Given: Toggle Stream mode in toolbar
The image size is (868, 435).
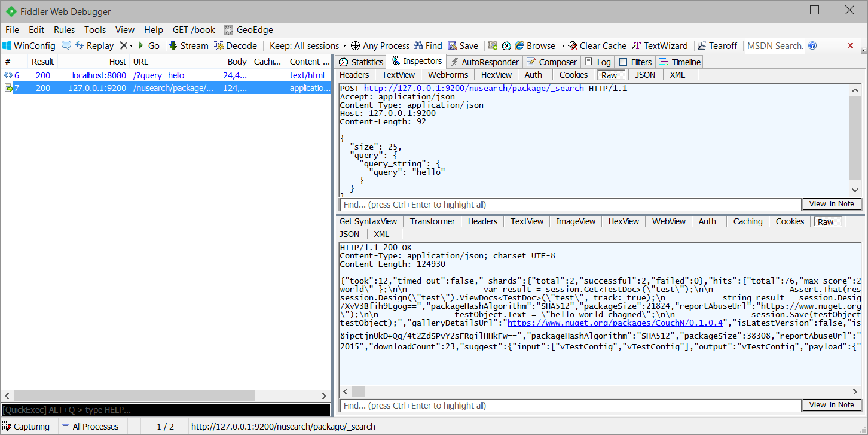Looking at the screenshot, I should point(189,45).
